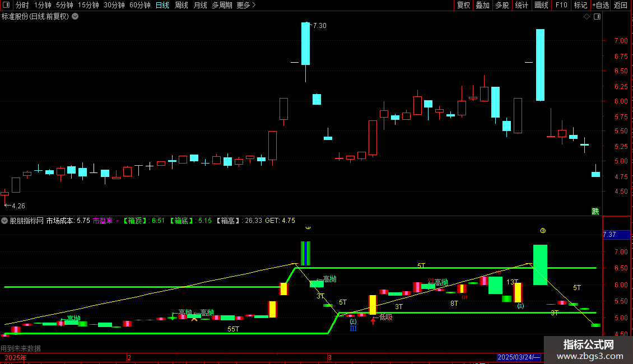Click the 2025/03/24 date label on time axis
This screenshot has height=364, width=633.
coord(519,357)
